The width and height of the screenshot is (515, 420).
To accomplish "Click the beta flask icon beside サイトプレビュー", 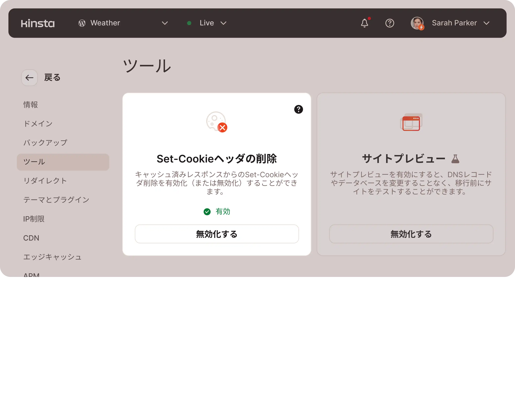I will point(455,159).
